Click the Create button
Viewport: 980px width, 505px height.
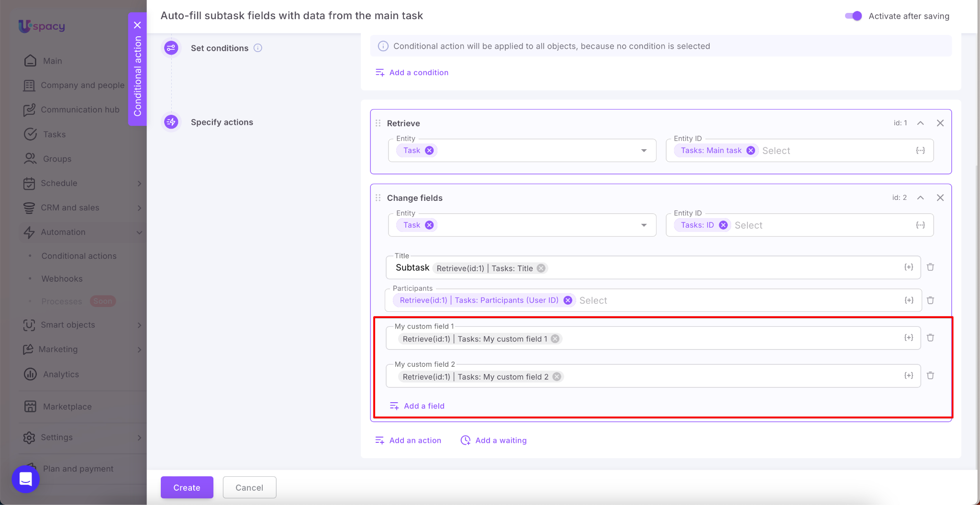pyautogui.click(x=187, y=487)
